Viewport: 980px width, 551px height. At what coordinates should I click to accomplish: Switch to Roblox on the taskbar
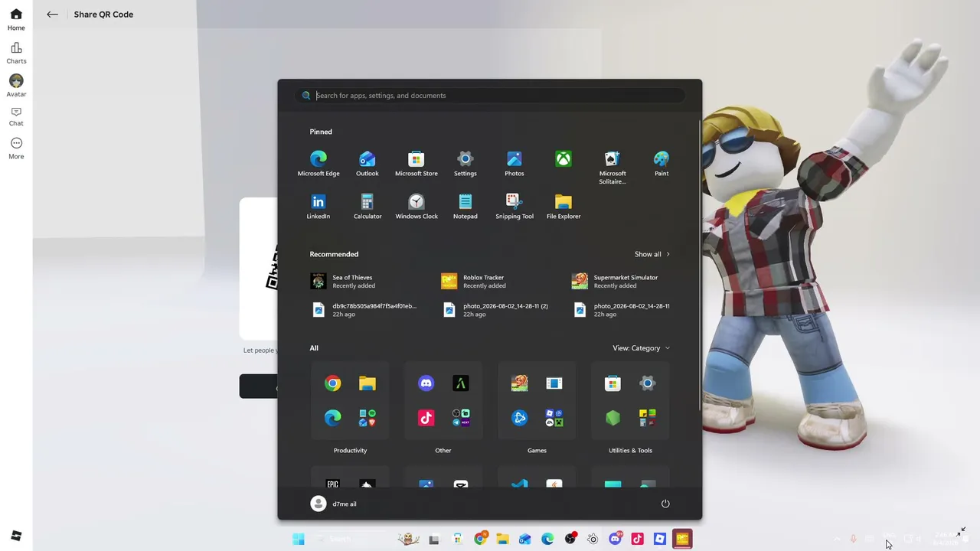click(x=660, y=540)
